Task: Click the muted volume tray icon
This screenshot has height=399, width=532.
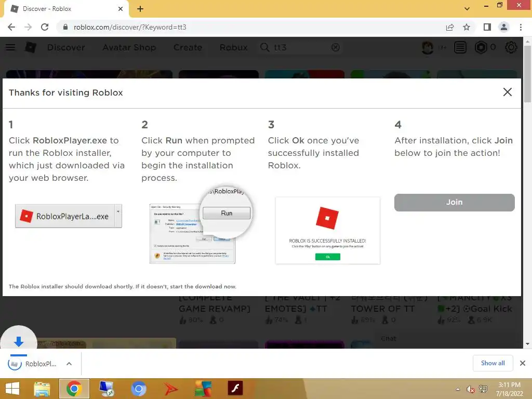Action: click(x=470, y=389)
